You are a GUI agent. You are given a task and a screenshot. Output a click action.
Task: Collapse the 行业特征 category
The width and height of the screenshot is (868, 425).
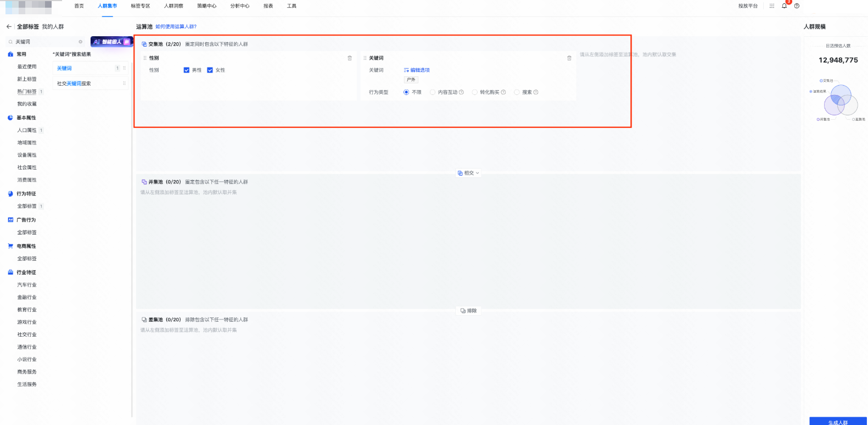[x=26, y=272]
